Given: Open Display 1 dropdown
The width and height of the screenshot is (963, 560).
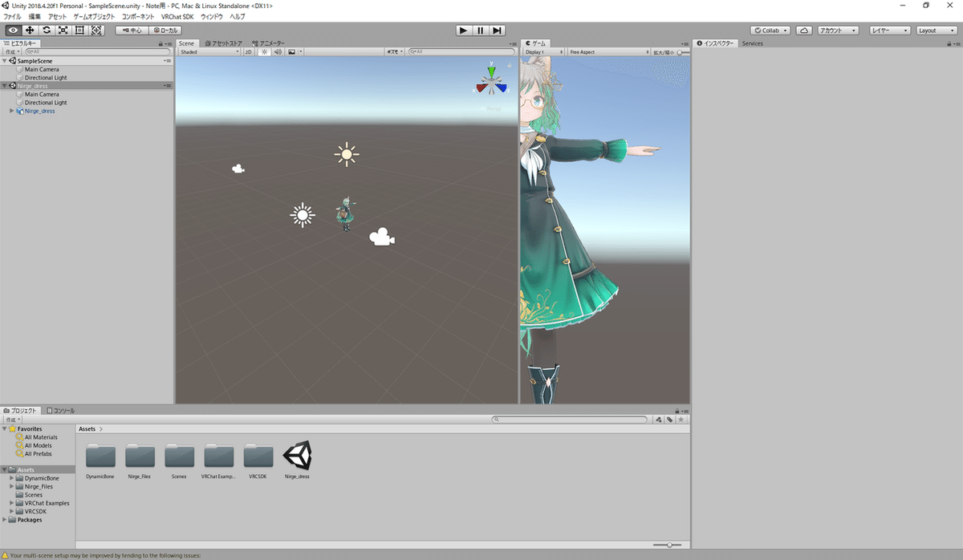Looking at the screenshot, I should [544, 51].
